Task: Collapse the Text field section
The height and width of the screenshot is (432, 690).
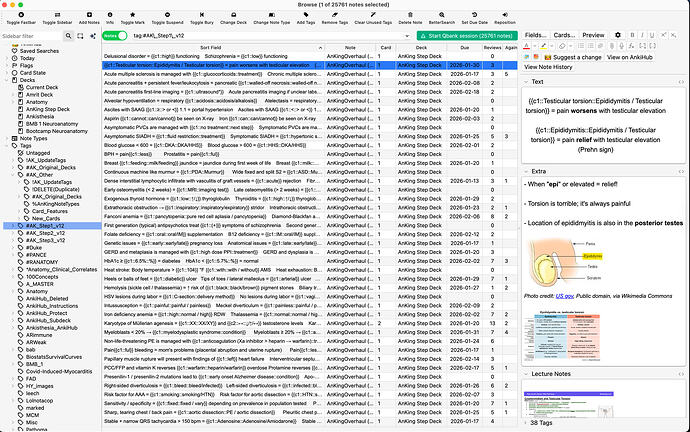Action: click(526, 82)
